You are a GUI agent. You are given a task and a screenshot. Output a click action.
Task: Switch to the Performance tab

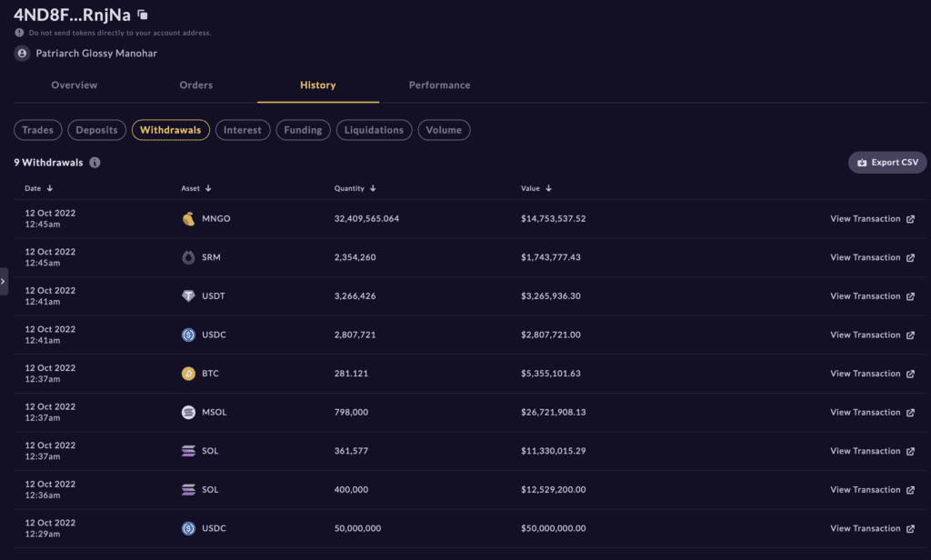coord(439,85)
